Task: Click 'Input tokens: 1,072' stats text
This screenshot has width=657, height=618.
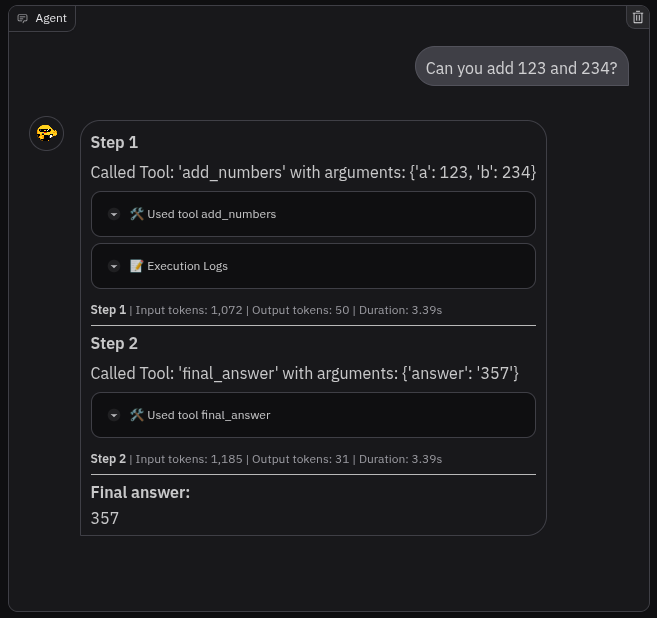Action: click(189, 310)
